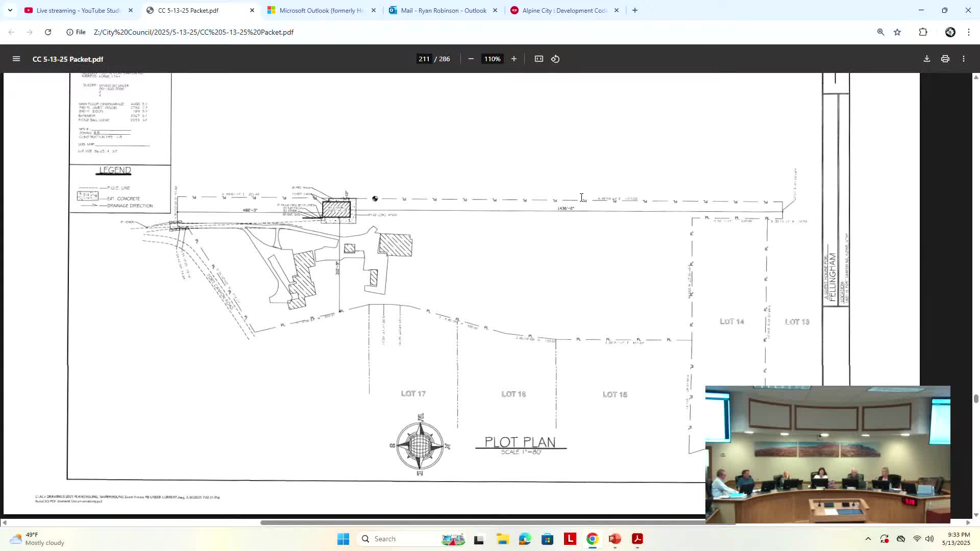Click the page number input field
The height and width of the screenshot is (551, 980).
[x=424, y=59]
